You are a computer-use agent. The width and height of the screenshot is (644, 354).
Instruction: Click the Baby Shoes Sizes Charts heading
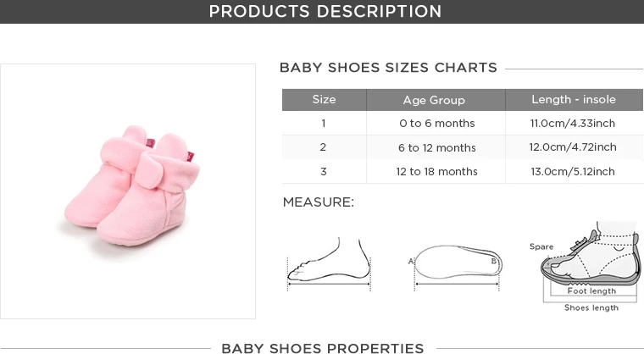point(388,68)
